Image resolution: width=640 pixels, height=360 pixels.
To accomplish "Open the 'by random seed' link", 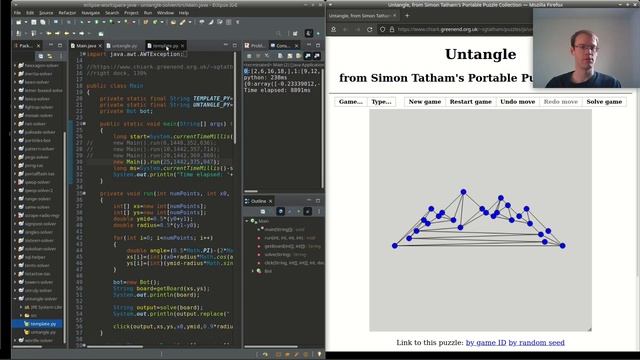I will (x=536, y=342).
